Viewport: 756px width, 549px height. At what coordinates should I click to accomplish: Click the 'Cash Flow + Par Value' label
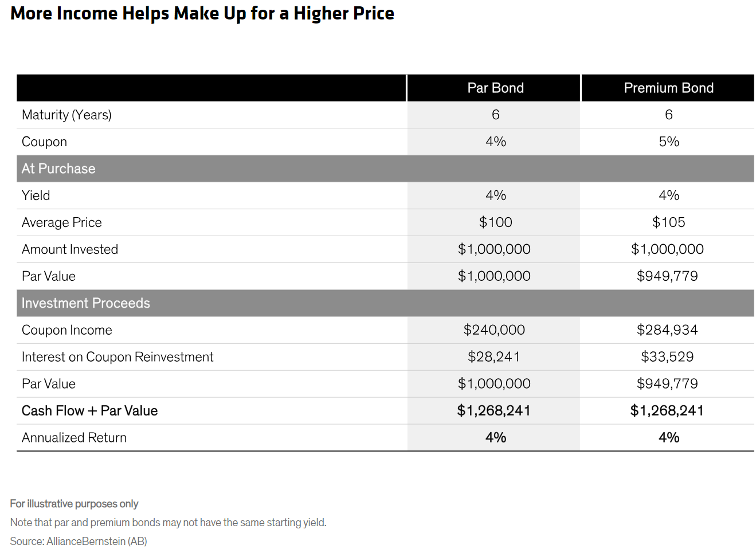point(89,411)
